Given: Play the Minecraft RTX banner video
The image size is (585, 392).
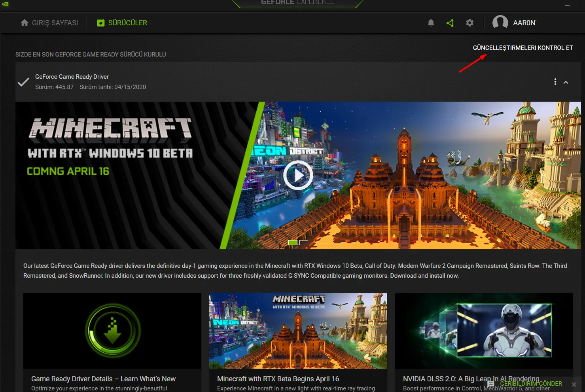Looking at the screenshot, I should point(298,175).
